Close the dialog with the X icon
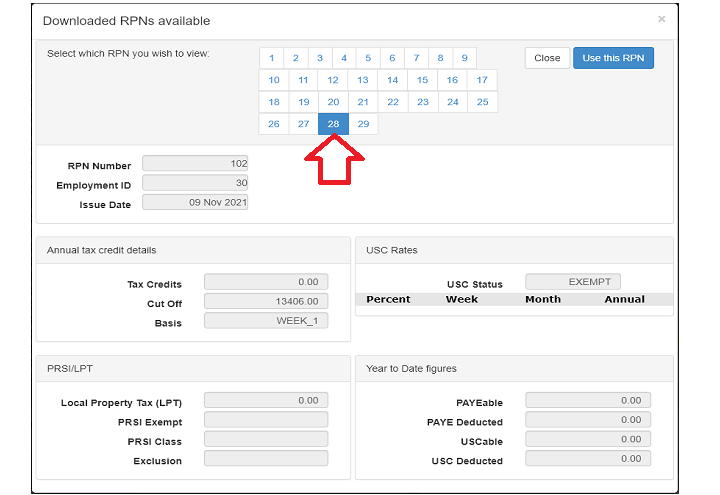 pyautogui.click(x=661, y=19)
